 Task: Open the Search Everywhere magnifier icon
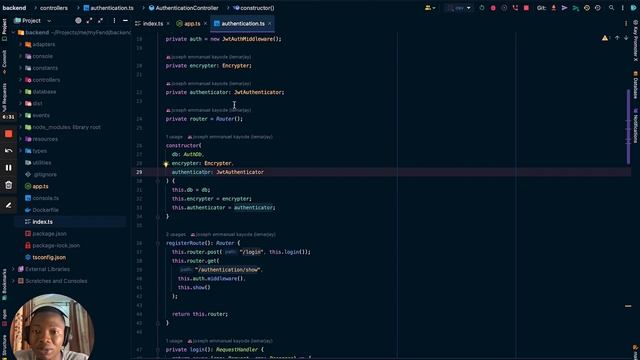[x=611, y=8]
